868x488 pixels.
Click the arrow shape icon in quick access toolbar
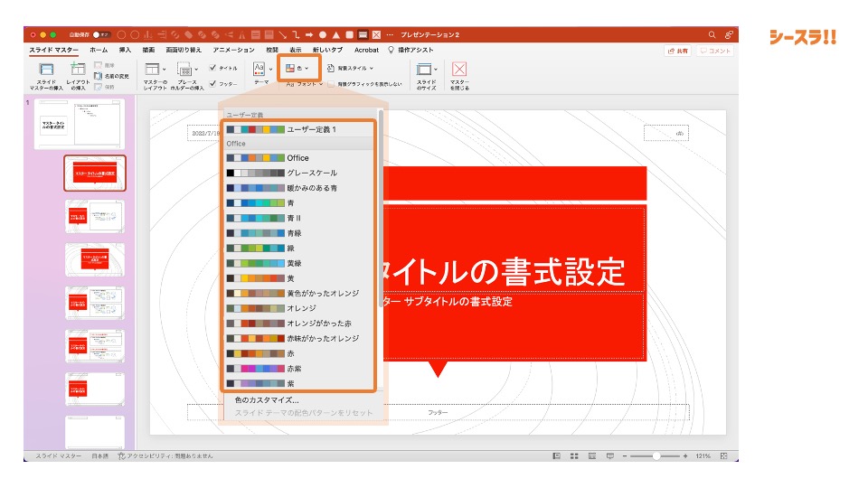309,34
